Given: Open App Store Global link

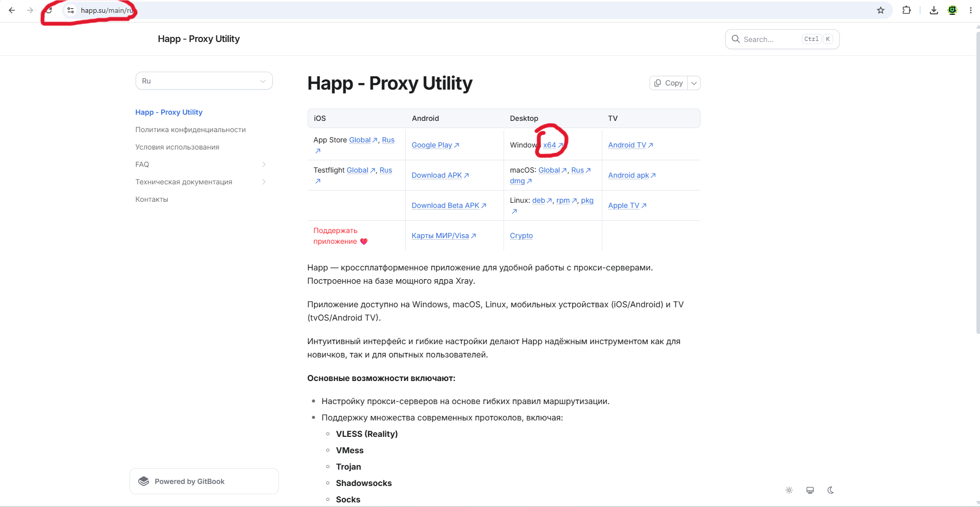Looking at the screenshot, I should [363, 140].
